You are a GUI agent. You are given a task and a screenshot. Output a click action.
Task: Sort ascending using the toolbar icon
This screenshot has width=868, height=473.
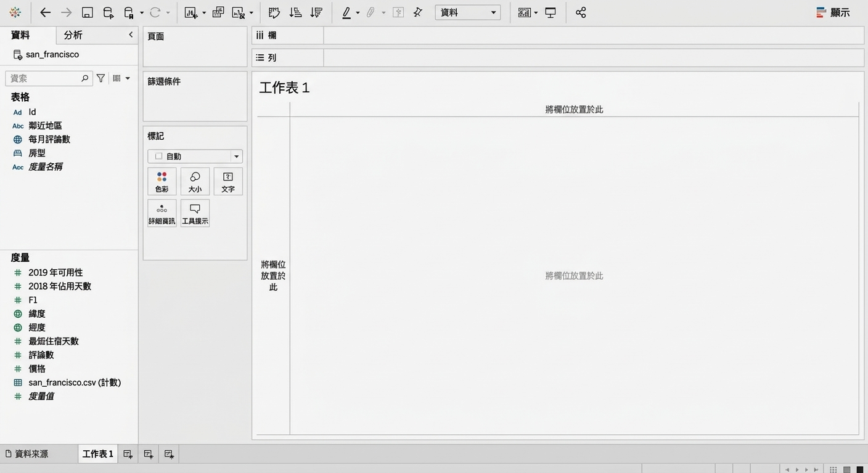click(x=295, y=12)
